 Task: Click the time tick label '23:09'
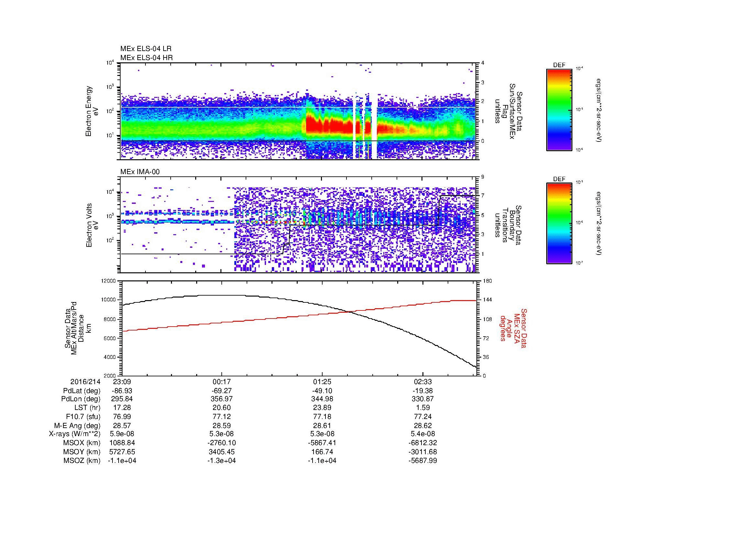(x=122, y=382)
